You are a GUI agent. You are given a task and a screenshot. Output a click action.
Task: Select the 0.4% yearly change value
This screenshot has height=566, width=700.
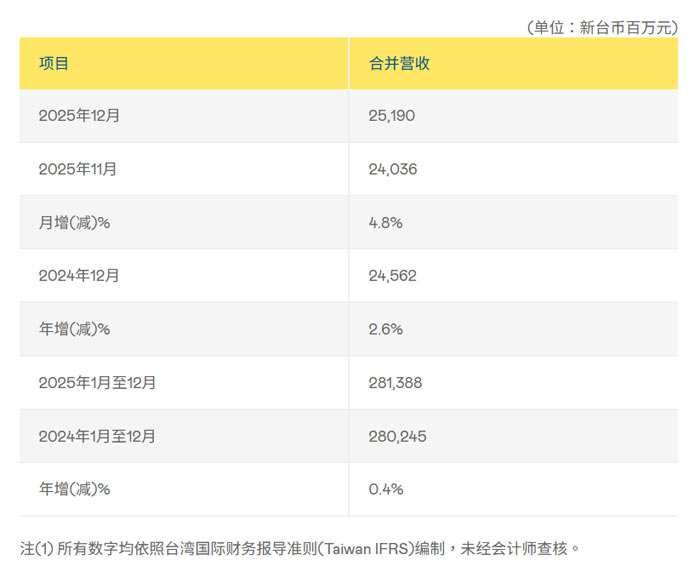(x=385, y=489)
